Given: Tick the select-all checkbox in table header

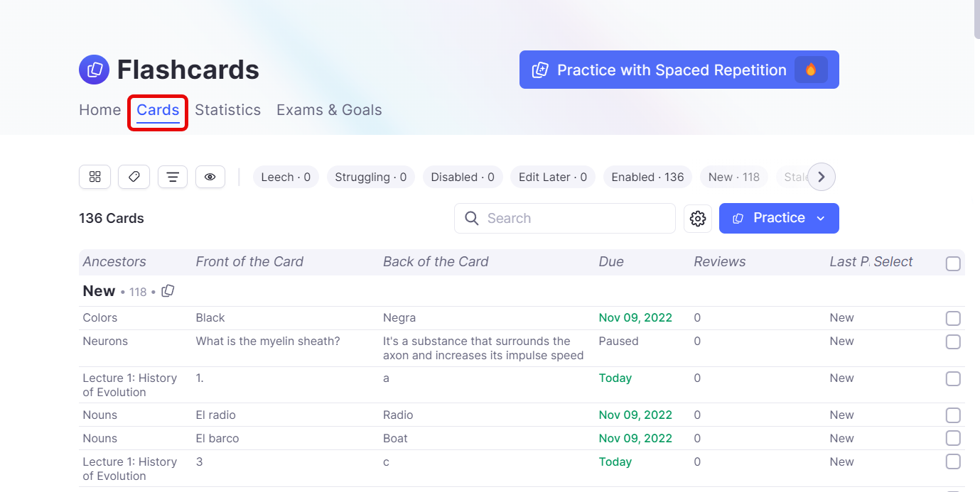Looking at the screenshot, I should pos(953,264).
